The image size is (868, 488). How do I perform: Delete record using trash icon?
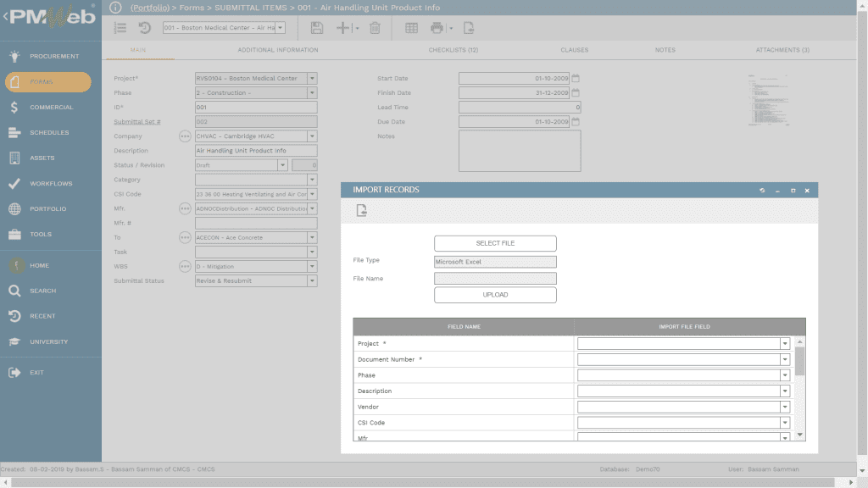pyautogui.click(x=375, y=28)
